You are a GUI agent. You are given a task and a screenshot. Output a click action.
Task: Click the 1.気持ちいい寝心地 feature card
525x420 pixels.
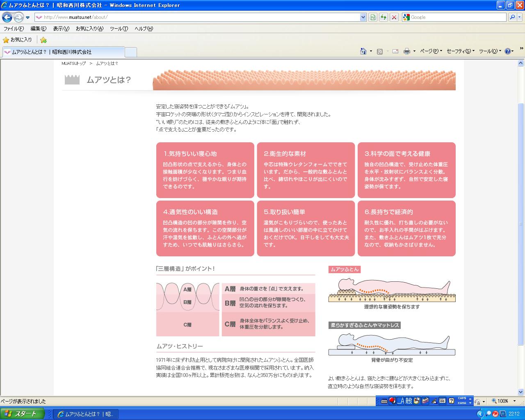(205, 170)
